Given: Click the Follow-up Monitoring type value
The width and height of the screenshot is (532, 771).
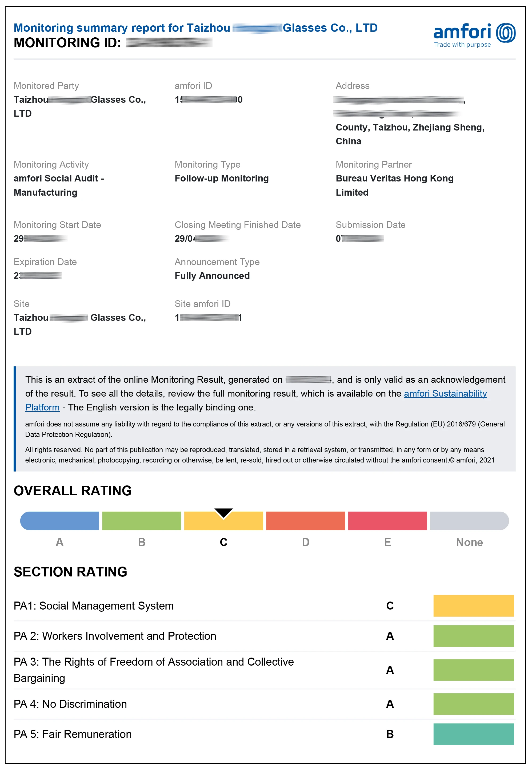Looking at the screenshot, I should 222,178.
